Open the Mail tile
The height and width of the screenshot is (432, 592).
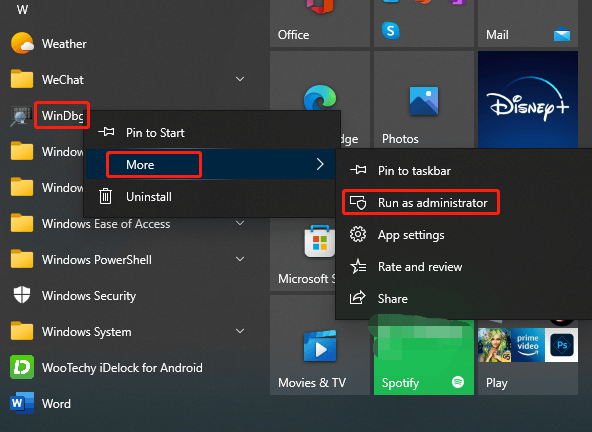point(527,23)
